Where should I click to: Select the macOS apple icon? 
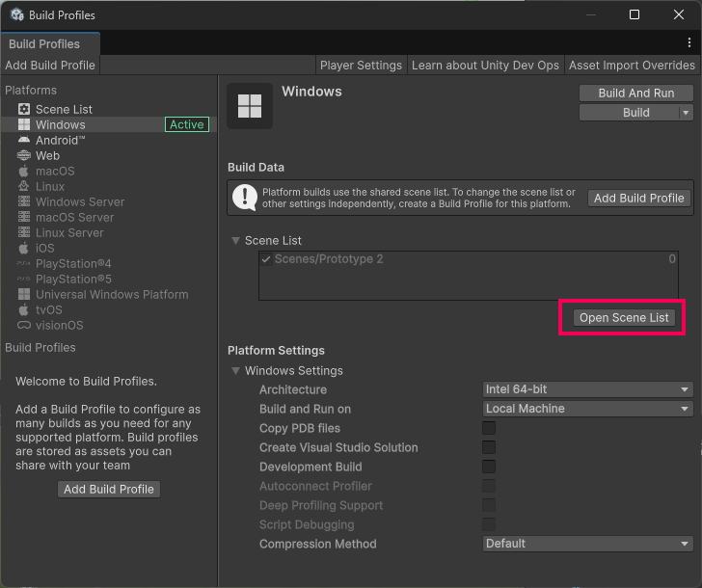pyautogui.click(x=24, y=172)
